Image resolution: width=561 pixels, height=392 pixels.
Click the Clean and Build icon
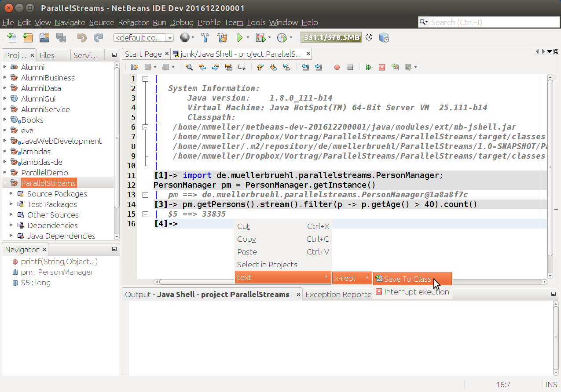pyautogui.click(x=222, y=38)
